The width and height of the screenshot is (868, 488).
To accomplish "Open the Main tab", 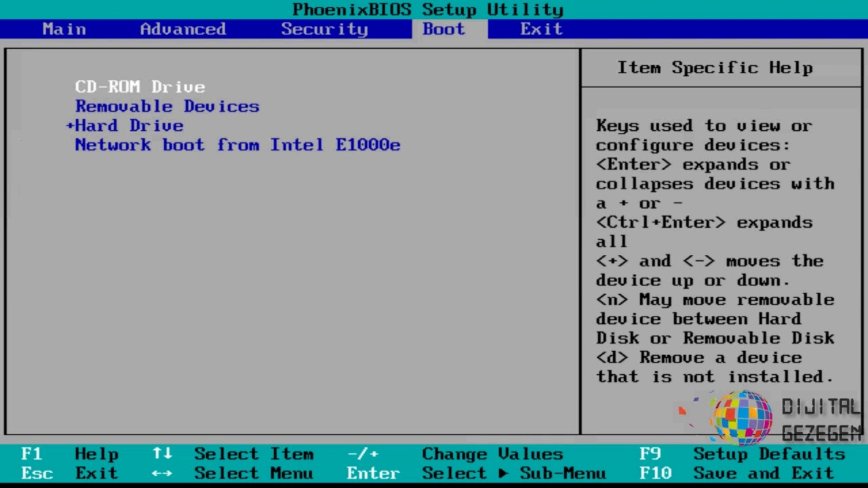I will pos(64,29).
